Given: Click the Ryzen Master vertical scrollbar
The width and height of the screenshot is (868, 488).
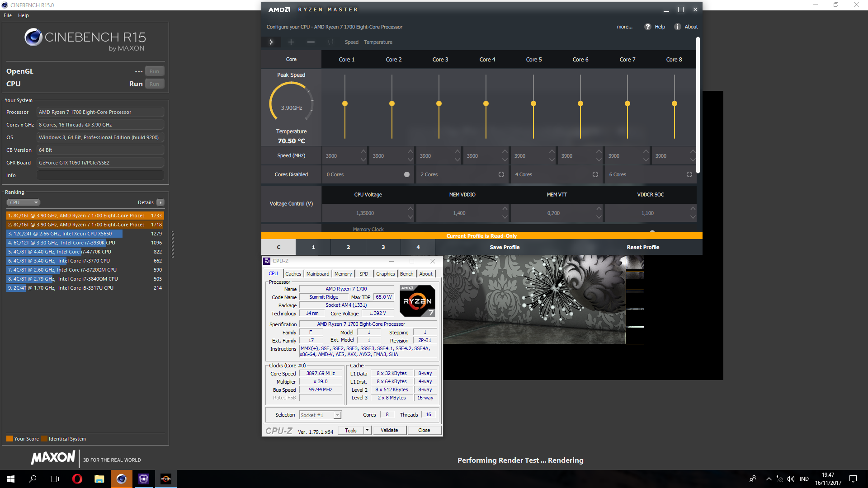Looking at the screenshot, I should pos(698,105).
